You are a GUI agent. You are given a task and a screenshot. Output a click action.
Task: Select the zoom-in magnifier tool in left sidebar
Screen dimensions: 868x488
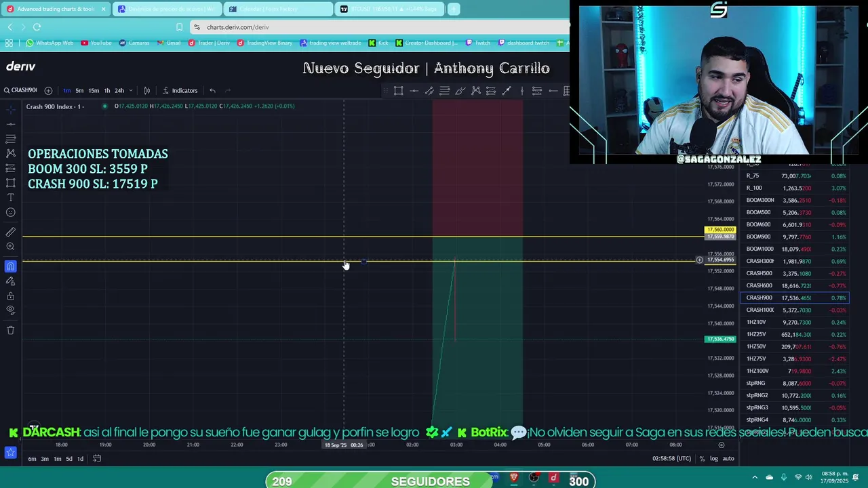pos(10,247)
